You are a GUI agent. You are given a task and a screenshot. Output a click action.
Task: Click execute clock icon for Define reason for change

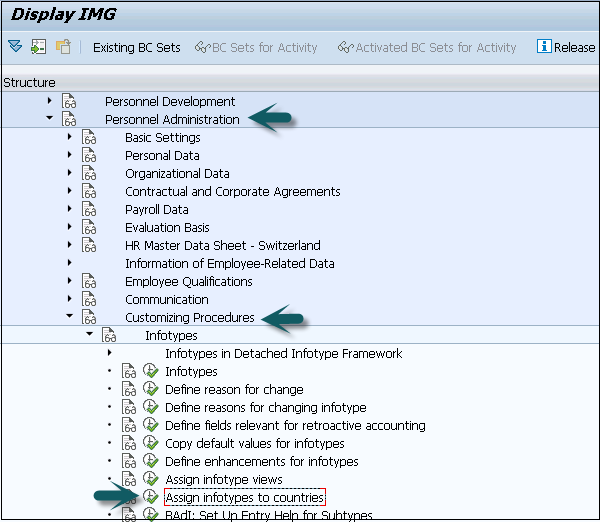151,390
